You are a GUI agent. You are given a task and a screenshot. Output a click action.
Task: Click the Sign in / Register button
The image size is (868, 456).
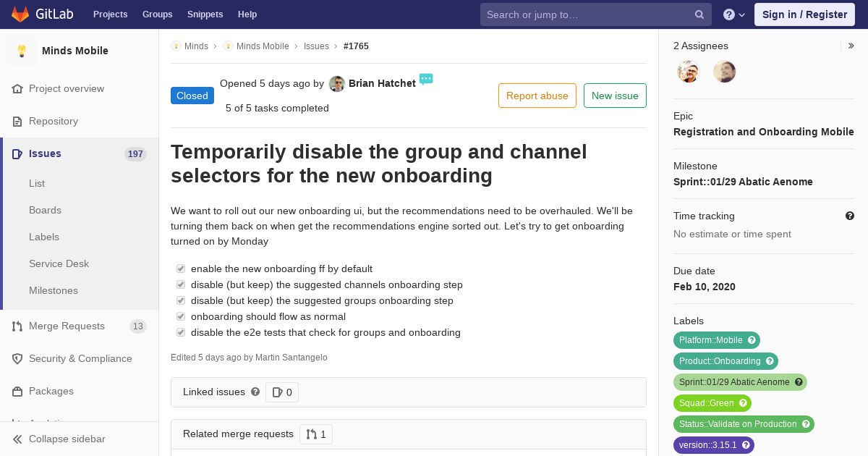point(804,14)
